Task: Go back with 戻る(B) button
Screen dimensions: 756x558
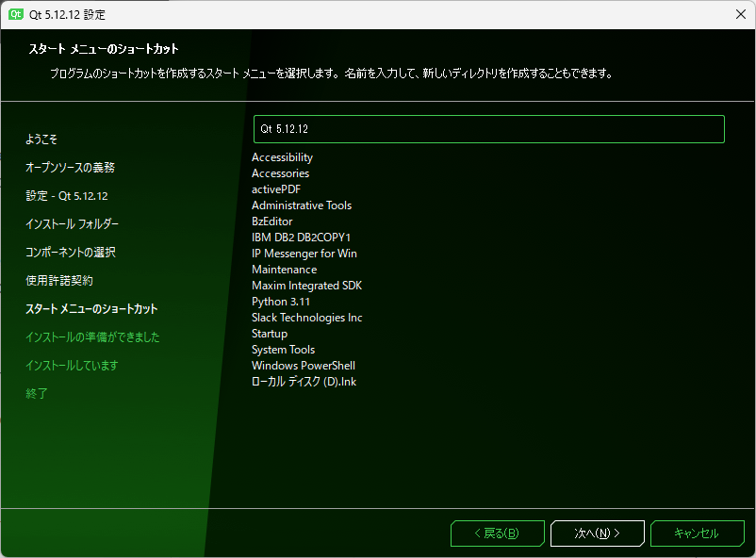Action: tap(497, 533)
